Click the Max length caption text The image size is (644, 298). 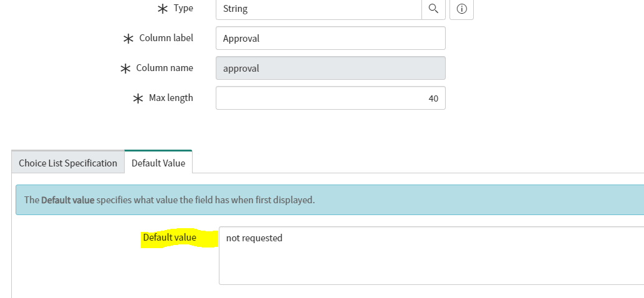click(x=171, y=98)
